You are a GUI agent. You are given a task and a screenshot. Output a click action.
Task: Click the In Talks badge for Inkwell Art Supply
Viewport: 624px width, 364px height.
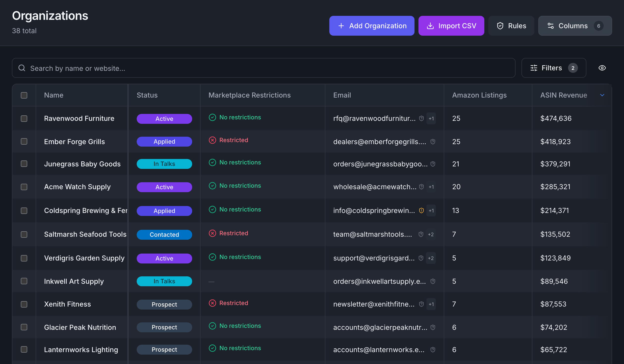pyautogui.click(x=164, y=281)
